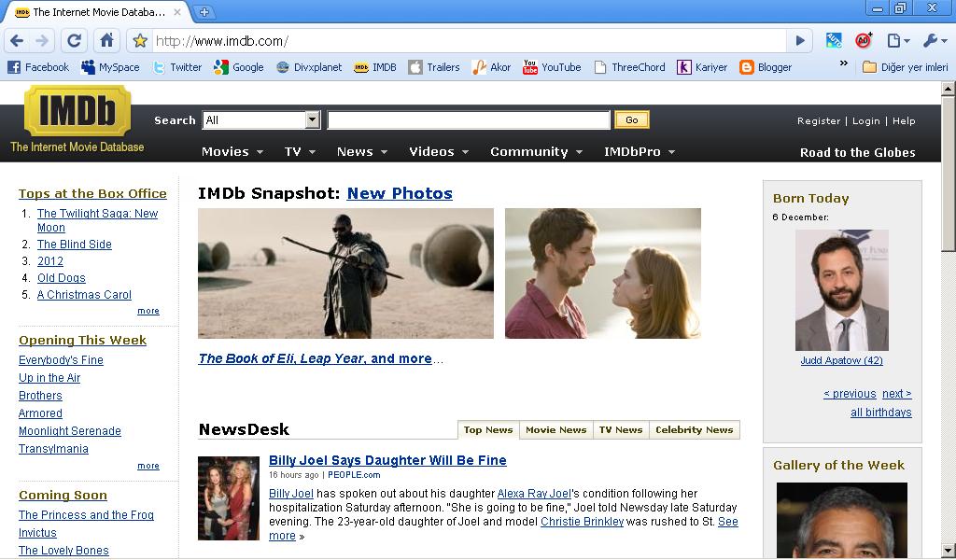Open the MySpace bookmark
This screenshot has width=956, height=560.
click(110, 67)
